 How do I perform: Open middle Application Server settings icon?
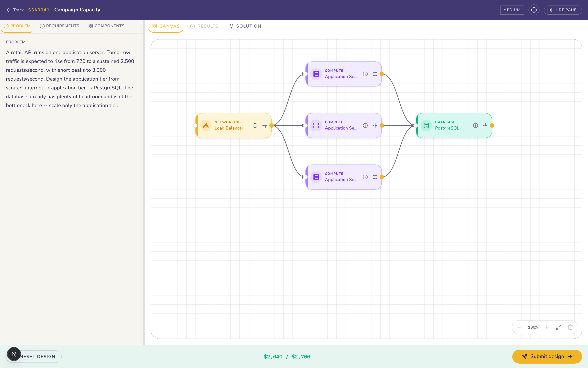375,126
